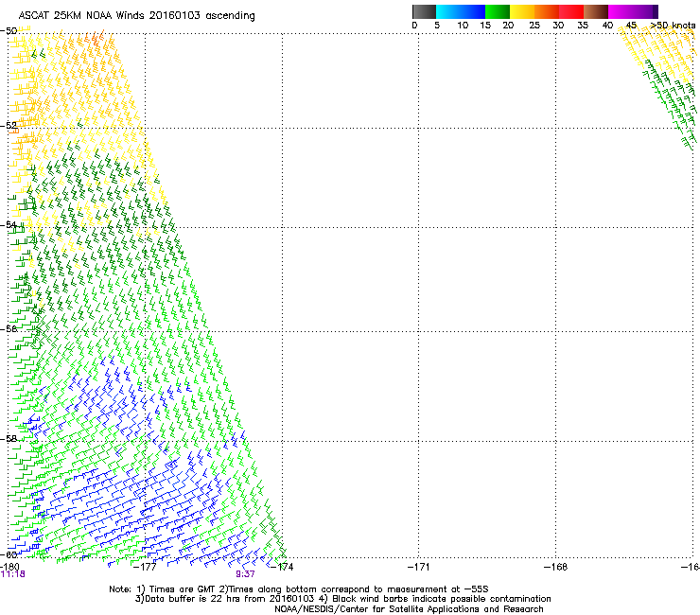Click the NOAA/NESDIS Center for Satellite Applications credit
Viewport: 700px width, 615px height.
pyautogui.click(x=409, y=609)
